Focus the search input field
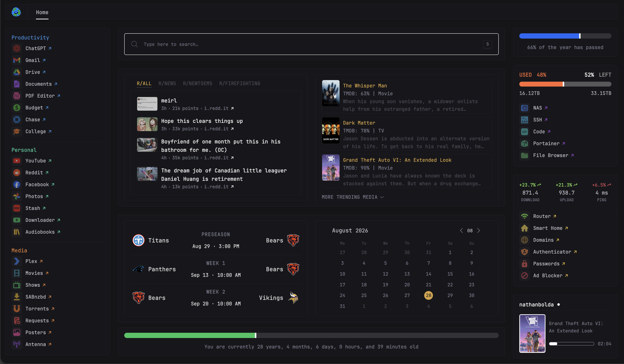624x364 pixels. coord(311,44)
